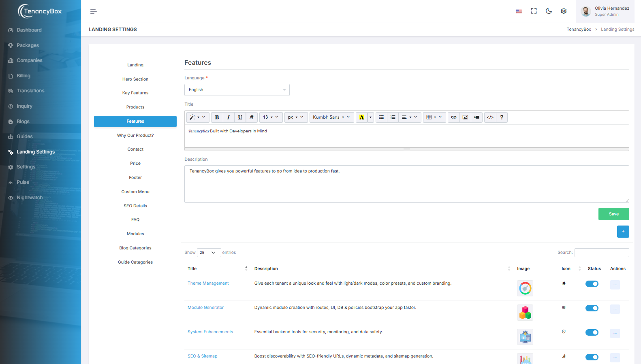This screenshot has height=364, width=641.
Task: Change language using the US flag icon
Action: tap(519, 11)
